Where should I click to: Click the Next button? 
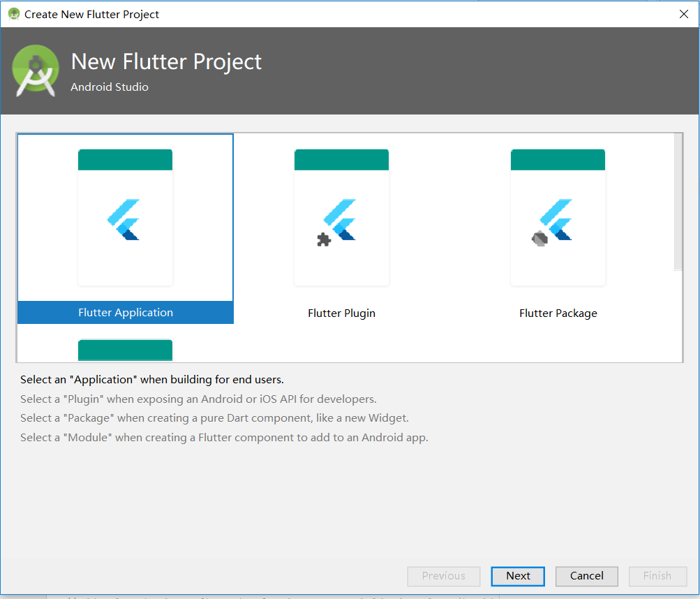click(x=518, y=576)
